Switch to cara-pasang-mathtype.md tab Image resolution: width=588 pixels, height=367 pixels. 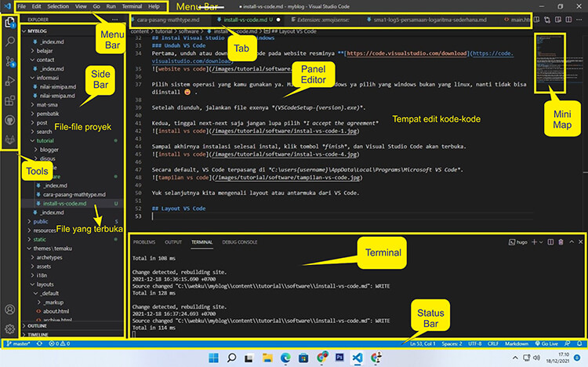point(168,20)
